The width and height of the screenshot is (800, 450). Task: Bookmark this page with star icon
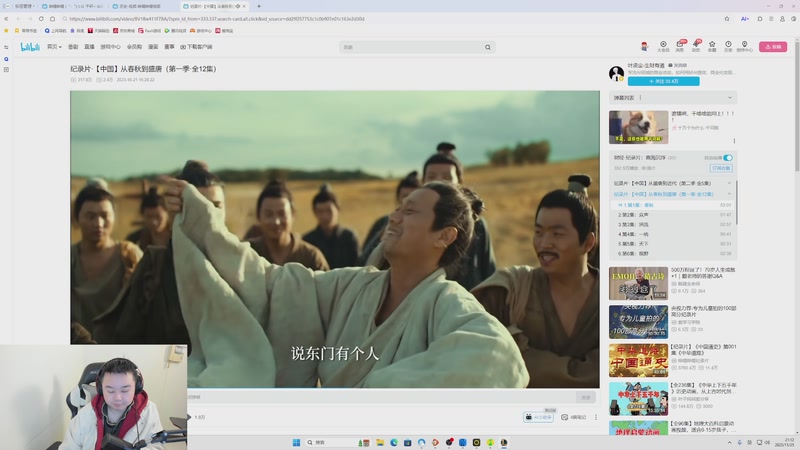(727, 19)
